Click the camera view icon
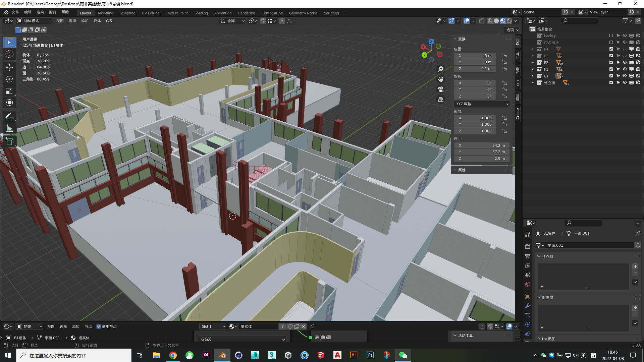The height and width of the screenshot is (362, 644). coord(440,89)
